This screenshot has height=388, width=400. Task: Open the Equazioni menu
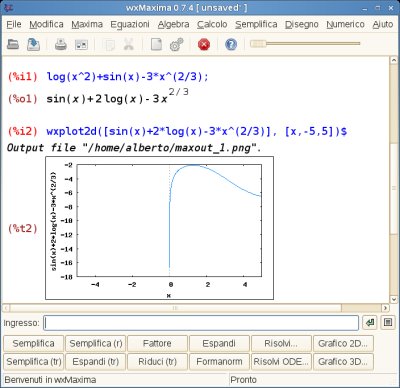130,24
